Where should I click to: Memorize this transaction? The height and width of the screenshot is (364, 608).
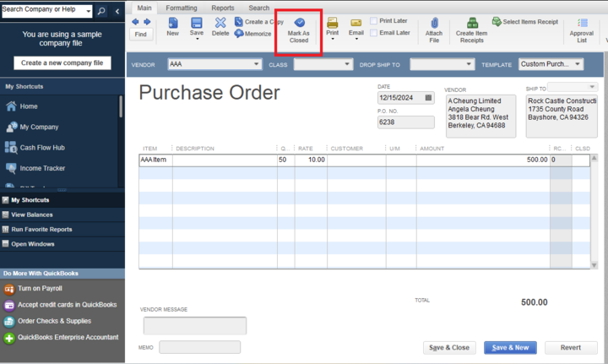pyautogui.click(x=252, y=34)
